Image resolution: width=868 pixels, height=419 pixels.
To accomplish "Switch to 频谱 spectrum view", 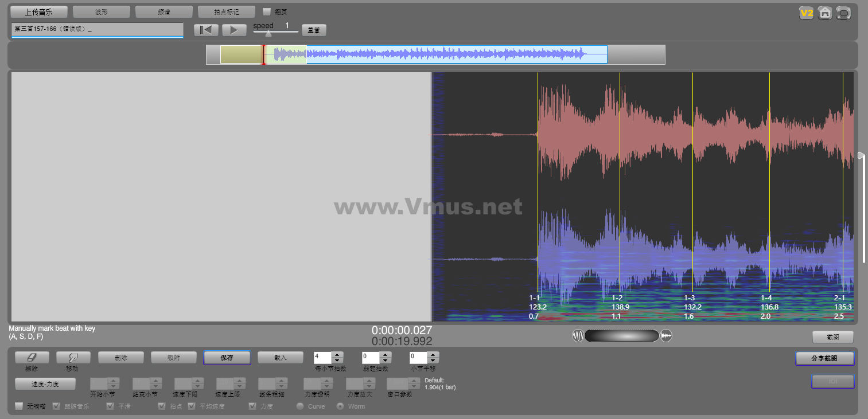I will point(164,12).
